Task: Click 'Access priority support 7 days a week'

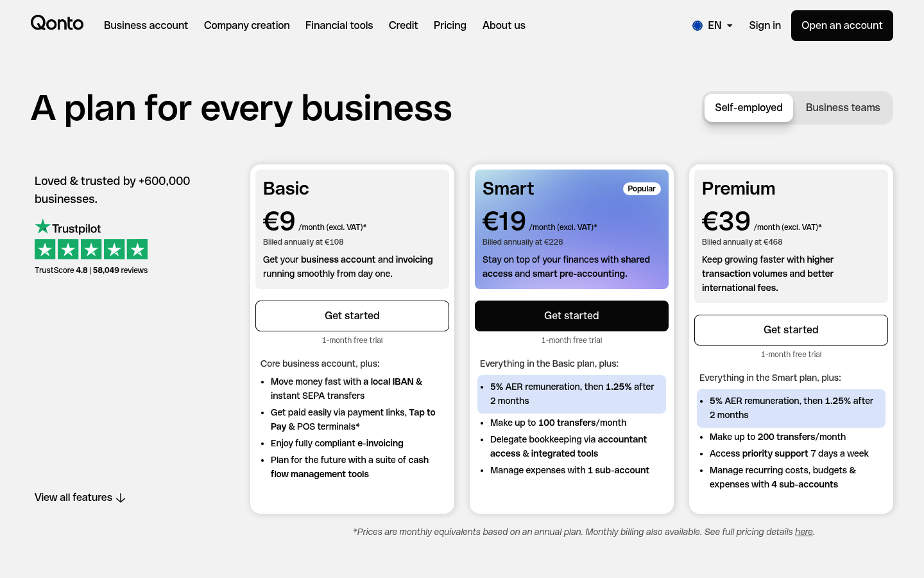Action: pos(789,453)
